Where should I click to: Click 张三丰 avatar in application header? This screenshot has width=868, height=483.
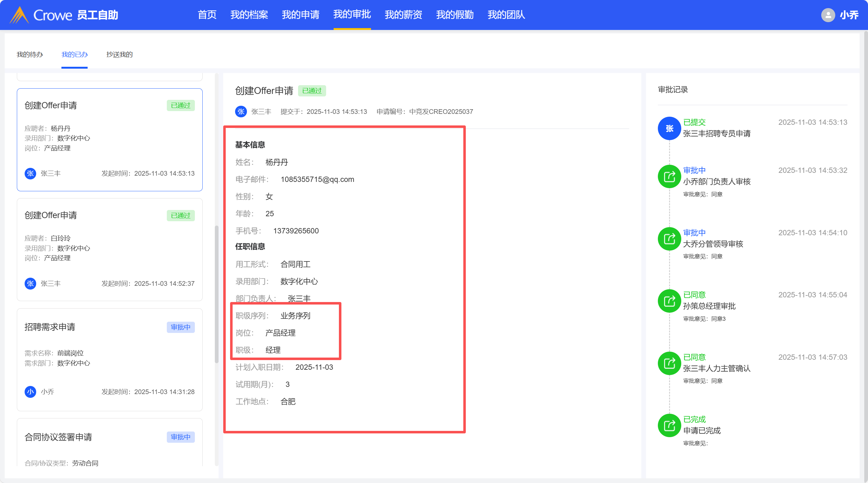click(241, 112)
